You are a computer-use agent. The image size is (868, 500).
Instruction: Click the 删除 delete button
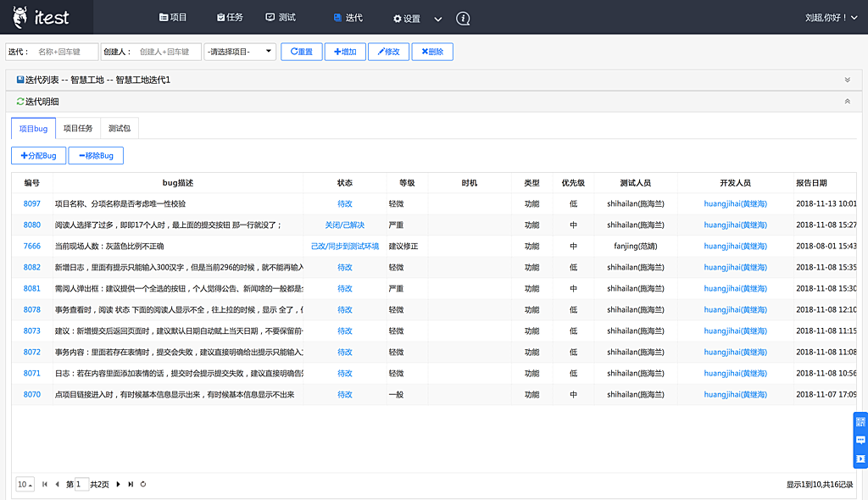[x=432, y=52]
